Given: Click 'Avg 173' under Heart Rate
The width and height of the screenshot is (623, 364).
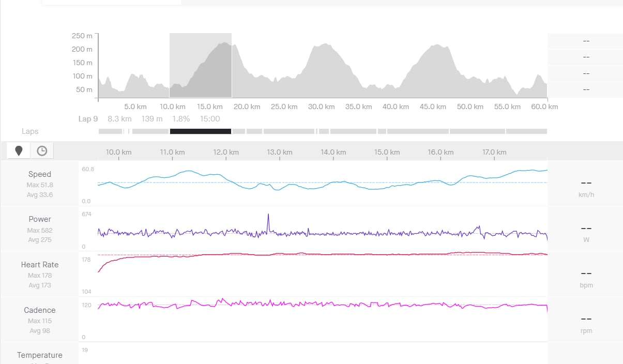Looking at the screenshot, I should click(x=40, y=285).
